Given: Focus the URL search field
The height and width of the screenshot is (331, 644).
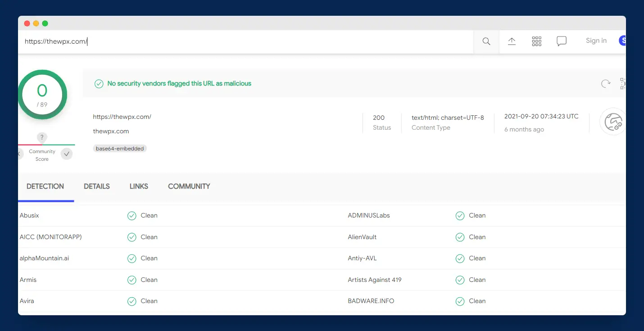Looking at the screenshot, I should click(246, 41).
